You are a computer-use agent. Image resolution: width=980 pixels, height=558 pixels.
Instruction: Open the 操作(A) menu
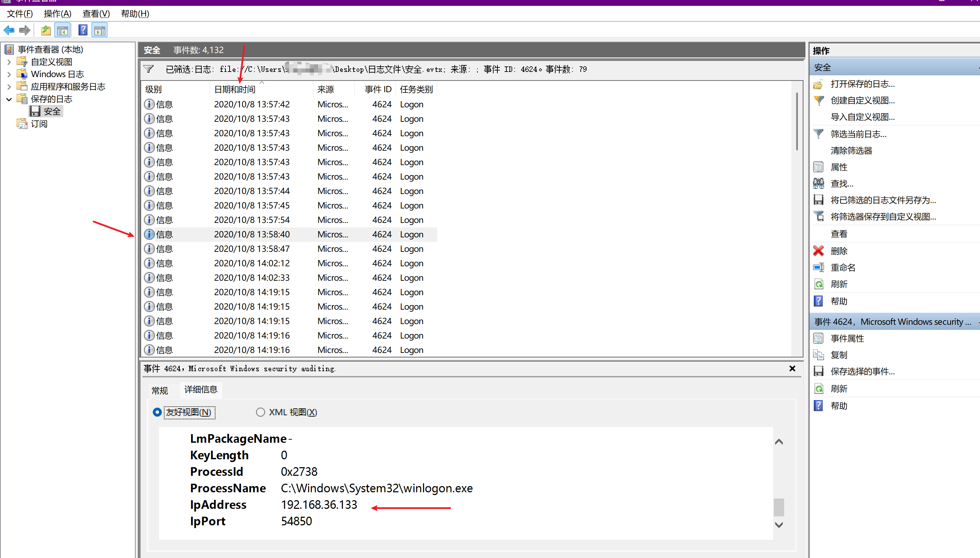pos(57,14)
